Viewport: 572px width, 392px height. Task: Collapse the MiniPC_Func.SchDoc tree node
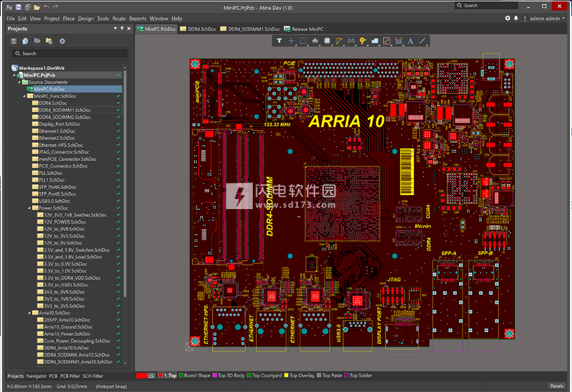(x=25, y=96)
